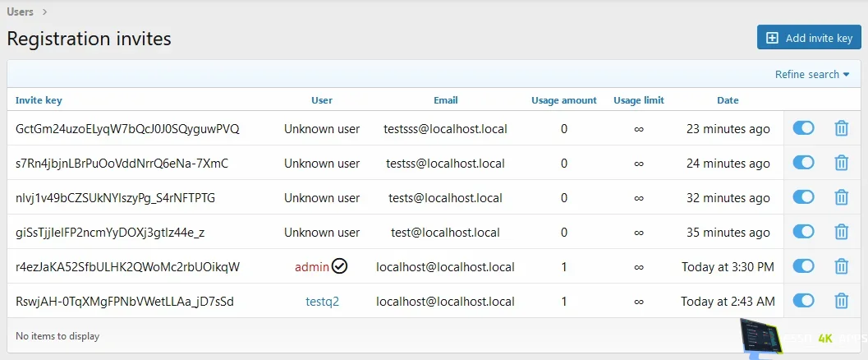The width and height of the screenshot is (868, 360).
Task: Sort table by Email column
Action: point(446,100)
